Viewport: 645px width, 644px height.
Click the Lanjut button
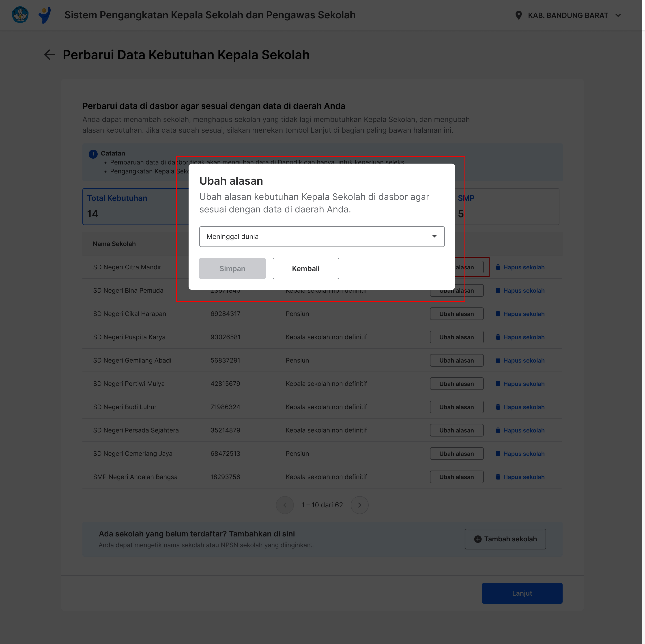click(522, 593)
